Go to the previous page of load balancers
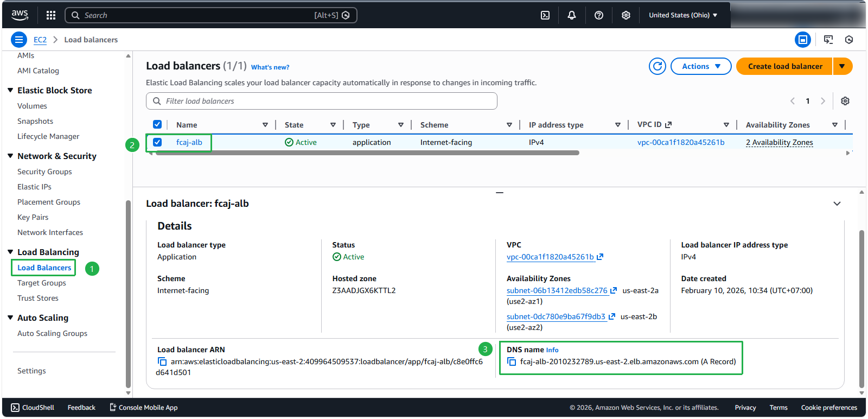The image size is (868, 419). pyautogui.click(x=793, y=101)
